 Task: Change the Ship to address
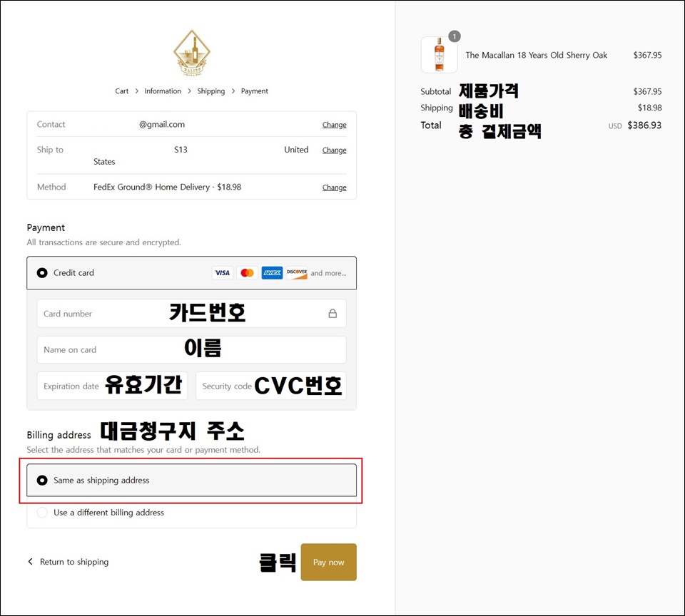(x=334, y=150)
